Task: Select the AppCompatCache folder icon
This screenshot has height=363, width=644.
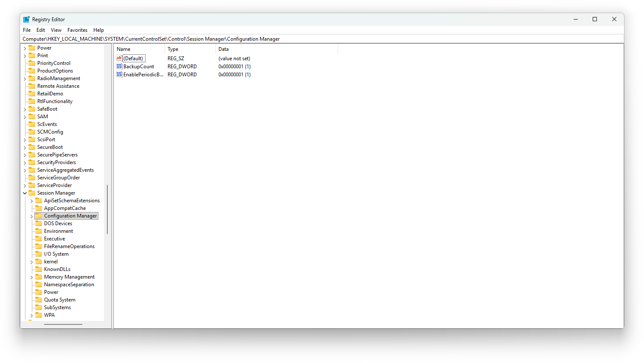Action: coord(39,208)
